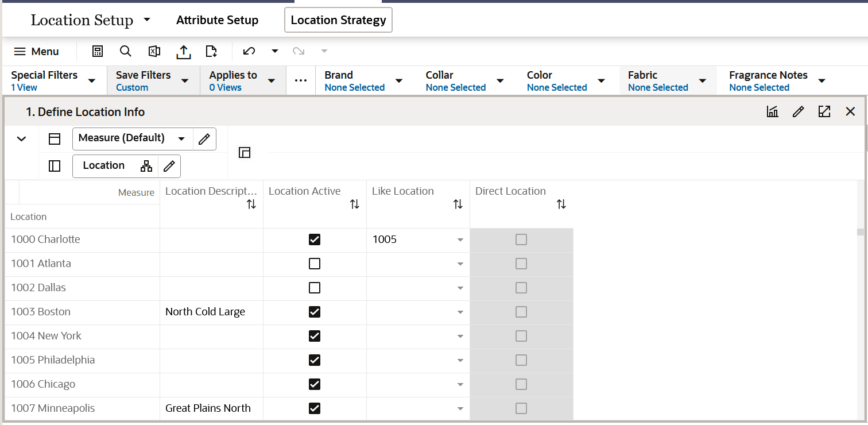Click the download file icon

(211, 51)
